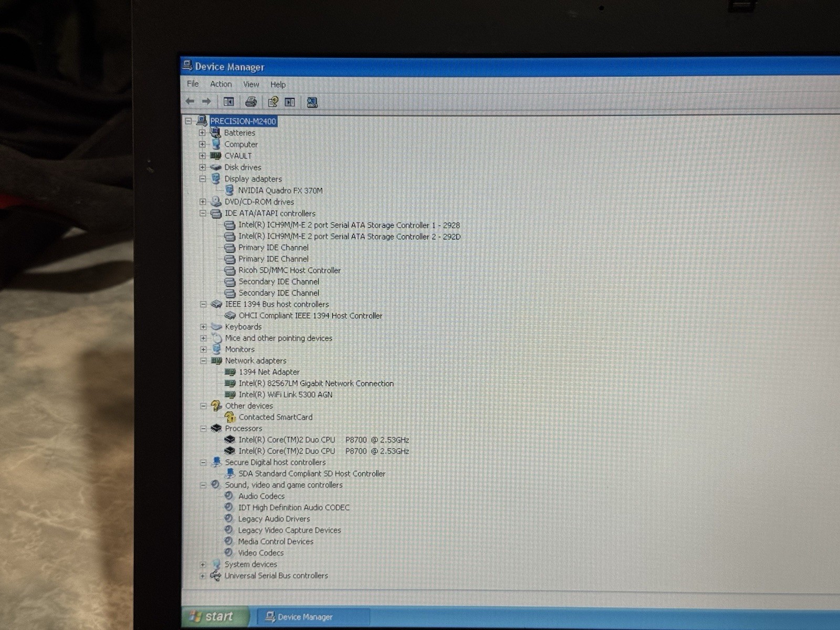840x630 pixels.
Task: Collapse Secure Digital host controllers category
Action: 203,463
